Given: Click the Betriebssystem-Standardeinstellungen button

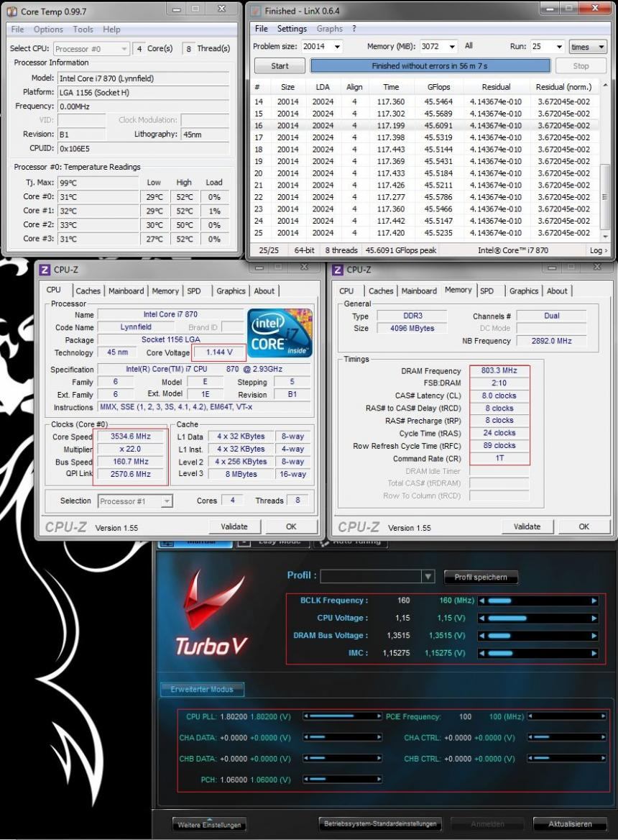Looking at the screenshot, I should (380, 824).
